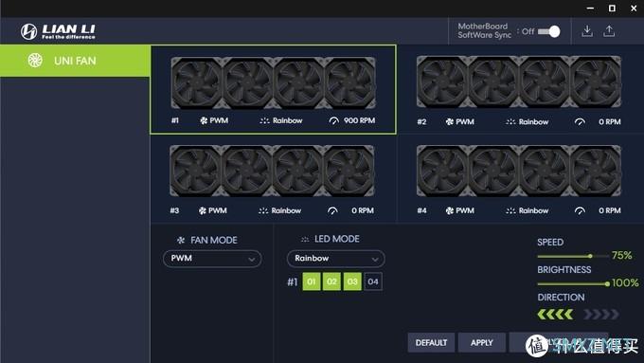The height and width of the screenshot is (363, 644).
Task: Click the export profile upload icon
Action: pyautogui.click(x=609, y=31)
